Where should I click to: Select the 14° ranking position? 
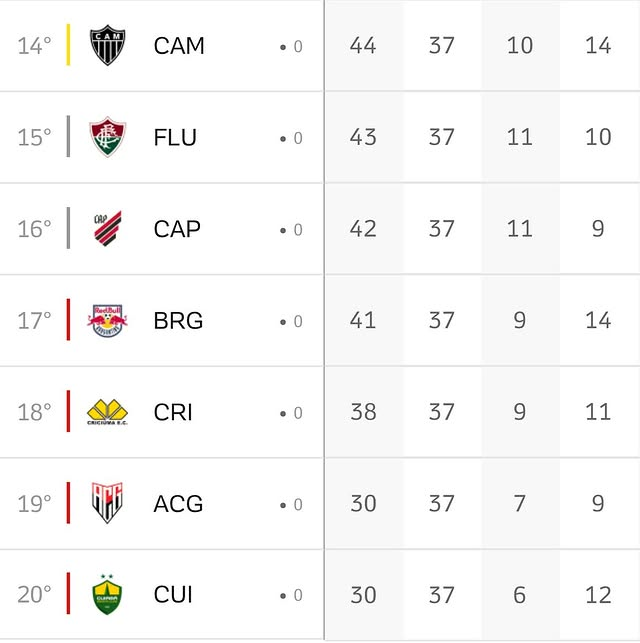pos(34,46)
